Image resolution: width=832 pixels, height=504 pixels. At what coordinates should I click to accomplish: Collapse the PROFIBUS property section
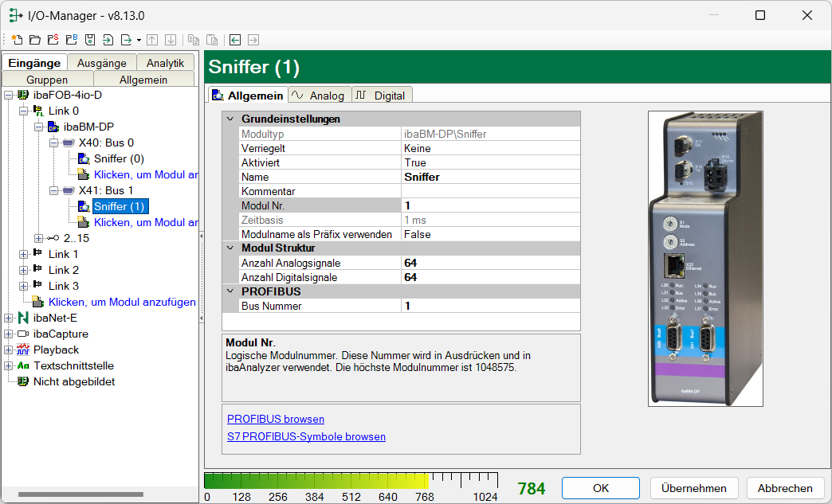230,291
